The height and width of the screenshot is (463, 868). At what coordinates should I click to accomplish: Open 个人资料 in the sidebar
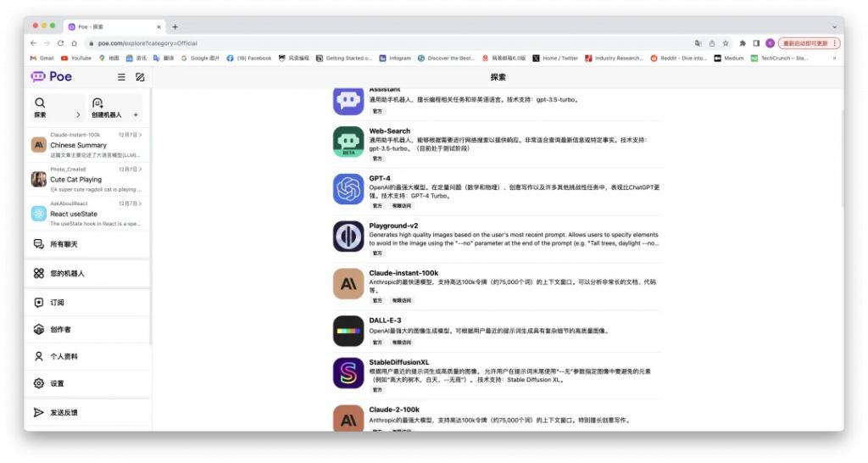click(x=87, y=357)
